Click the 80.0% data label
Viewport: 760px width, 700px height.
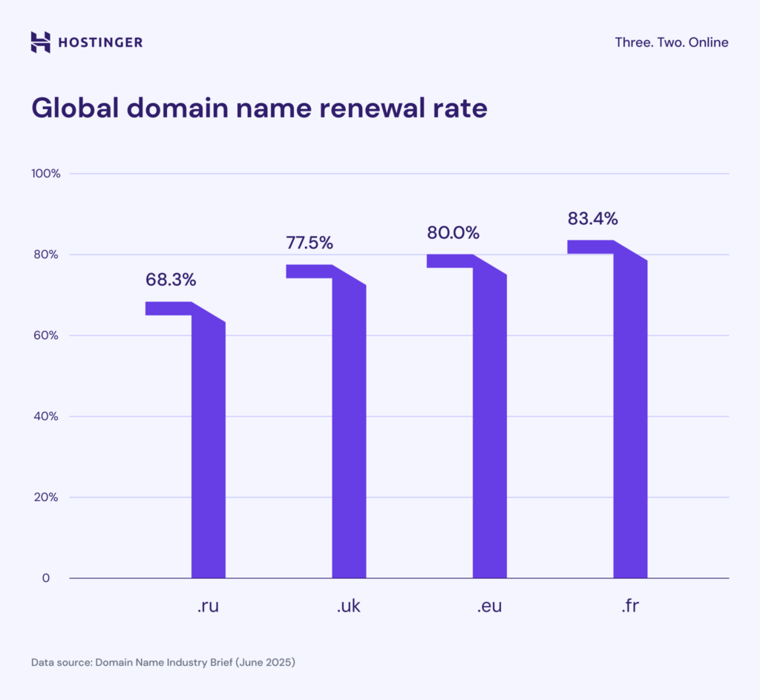click(x=453, y=233)
